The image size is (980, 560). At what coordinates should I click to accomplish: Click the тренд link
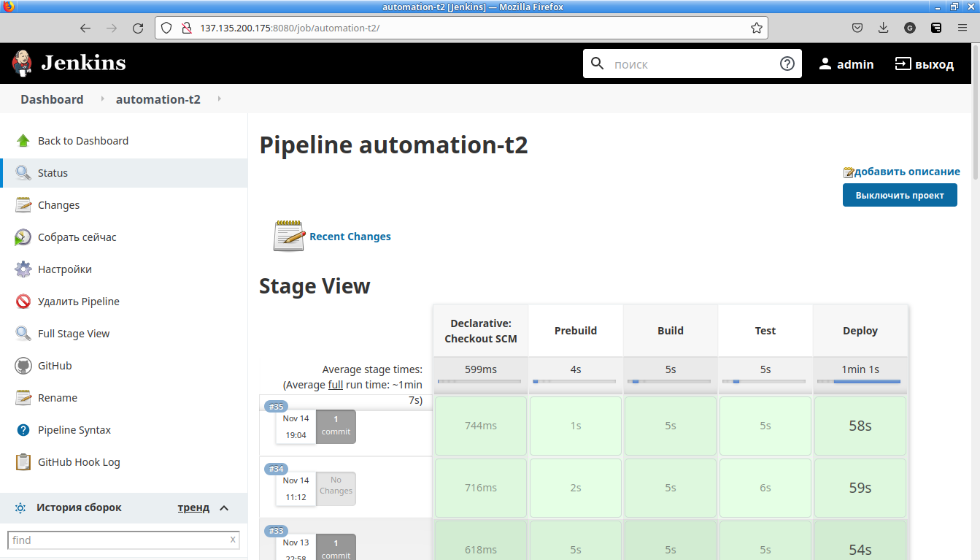pyautogui.click(x=193, y=507)
